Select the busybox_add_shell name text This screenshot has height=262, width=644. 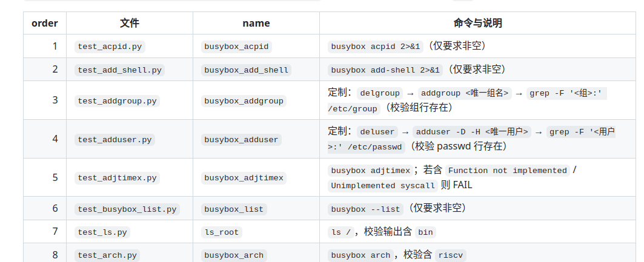pyautogui.click(x=246, y=70)
